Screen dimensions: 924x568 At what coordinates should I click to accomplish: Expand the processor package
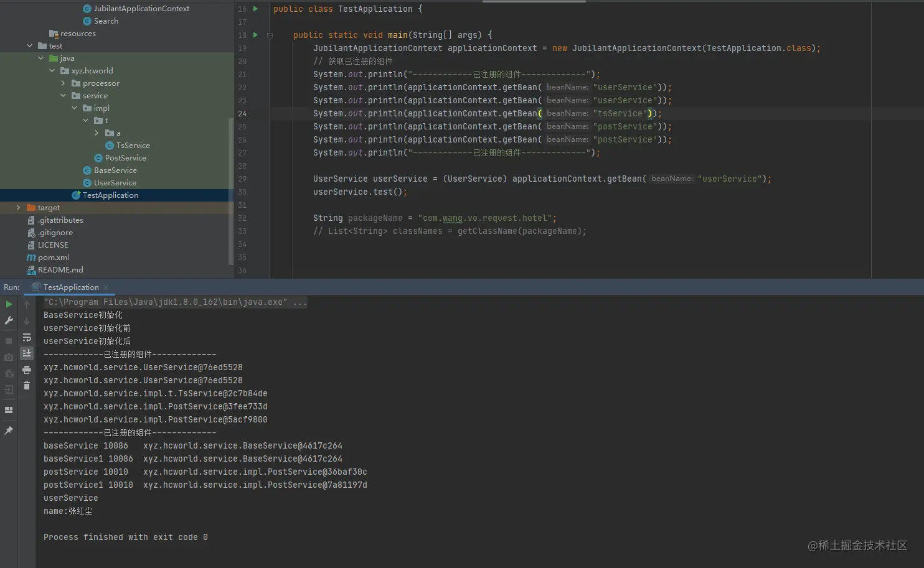[x=63, y=83]
